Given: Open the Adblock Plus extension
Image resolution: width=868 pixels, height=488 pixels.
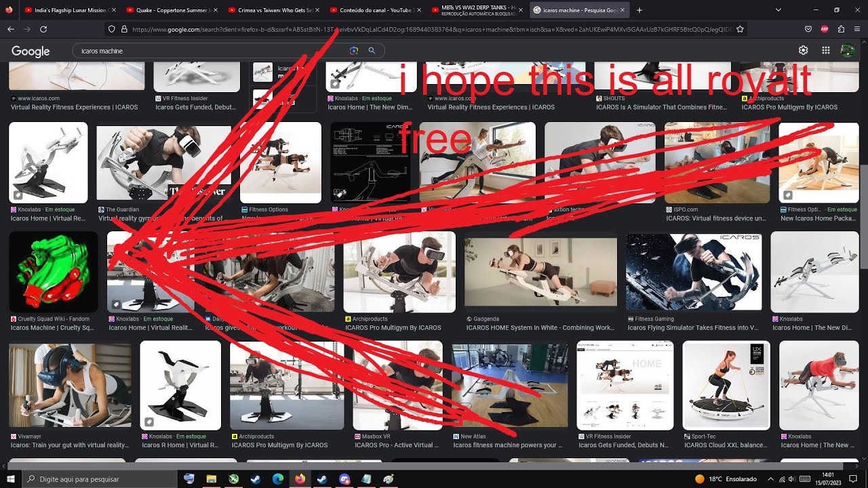Looking at the screenshot, I should coord(825,29).
